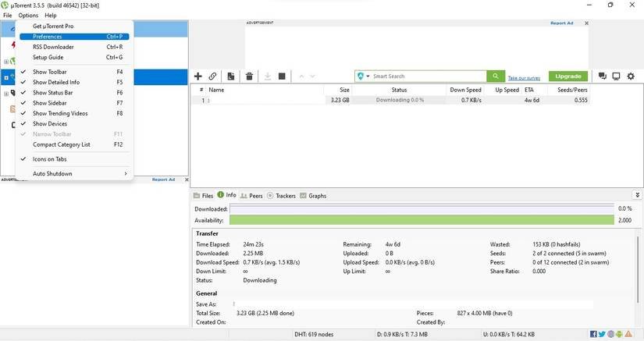Click the Take our survey link
Viewport: 644px width, 341px height.
pos(524,78)
